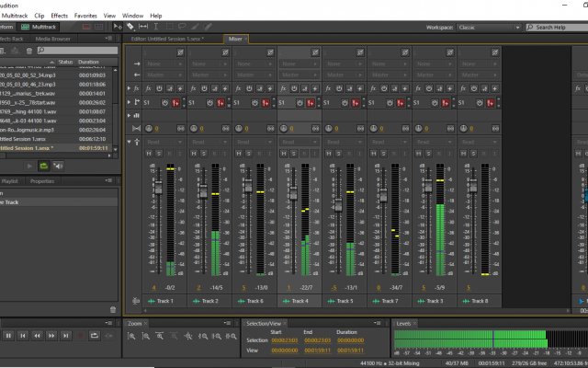This screenshot has height=368, width=588.
Task: Switch to the Properties tab
Action: tap(42, 181)
